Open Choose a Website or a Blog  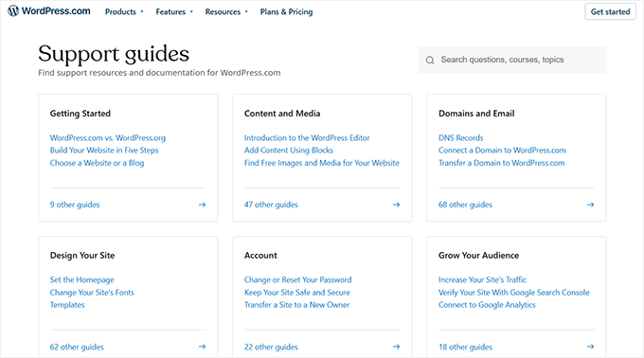point(97,163)
